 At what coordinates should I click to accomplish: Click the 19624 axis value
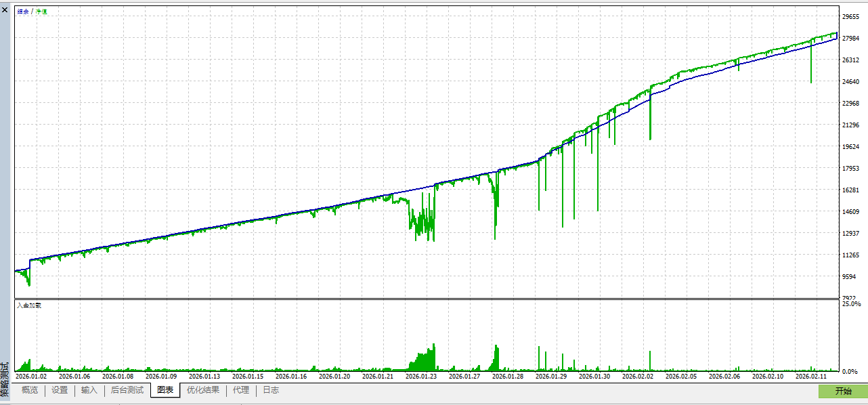[x=850, y=147]
